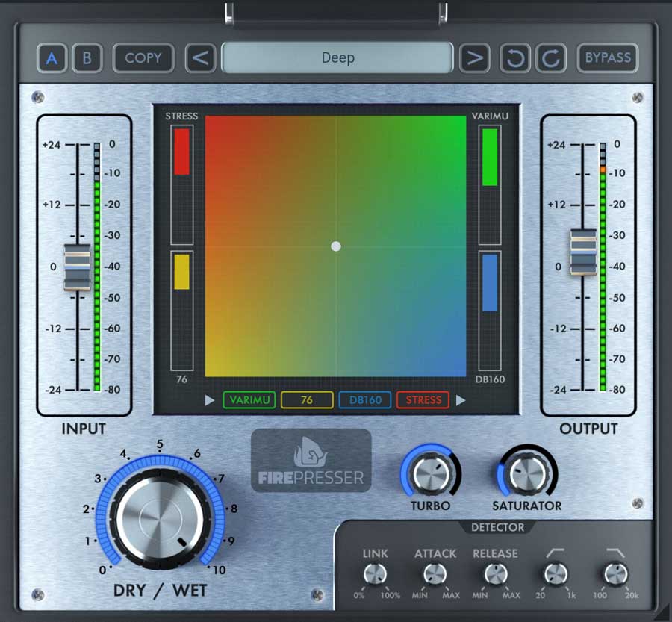Image resolution: width=672 pixels, height=622 pixels.
Task: Click the LINK knob in Detector
Action: coord(375,574)
